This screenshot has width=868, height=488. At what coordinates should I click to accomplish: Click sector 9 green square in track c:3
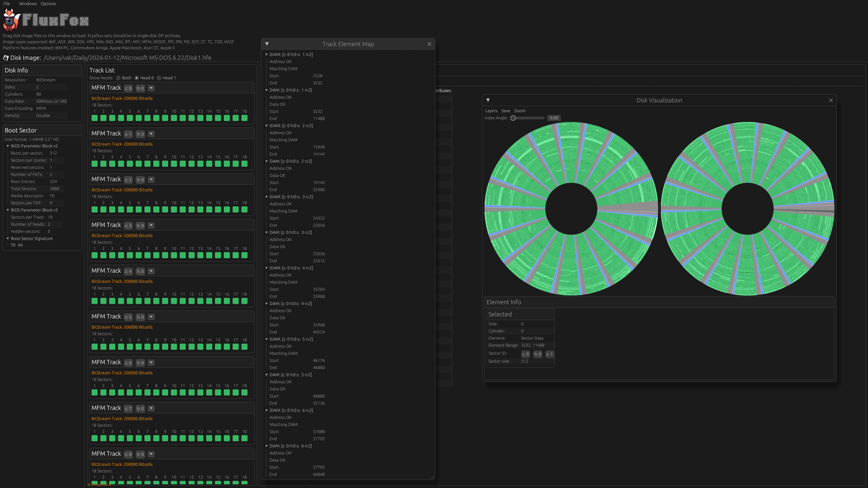[165, 255]
